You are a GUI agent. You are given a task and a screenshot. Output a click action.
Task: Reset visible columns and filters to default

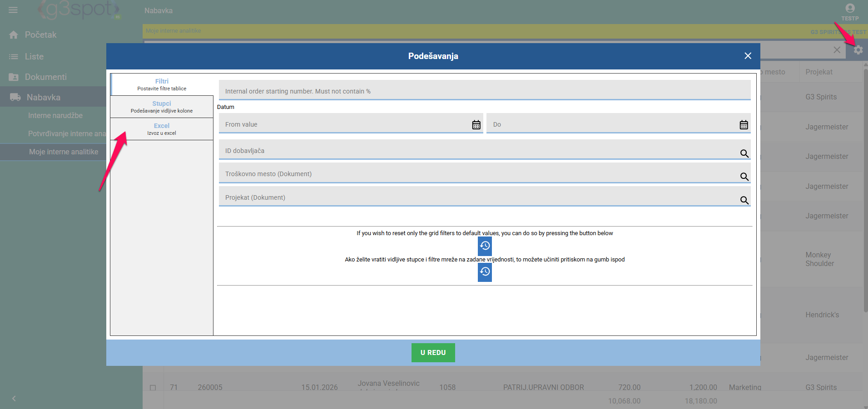[x=485, y=272]
